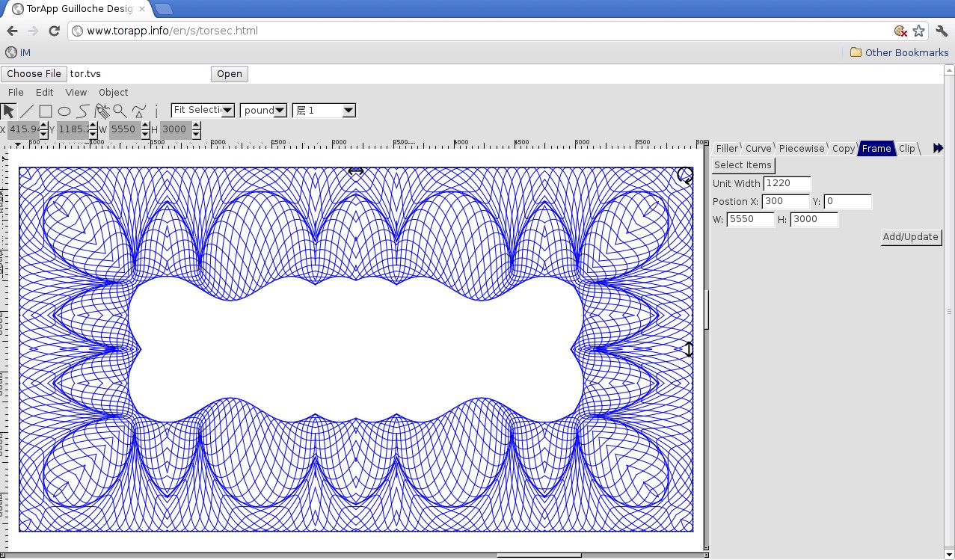Select the straight line drawing tool
This screenshot has height=560, width=955.
click(x=26, y=111)
